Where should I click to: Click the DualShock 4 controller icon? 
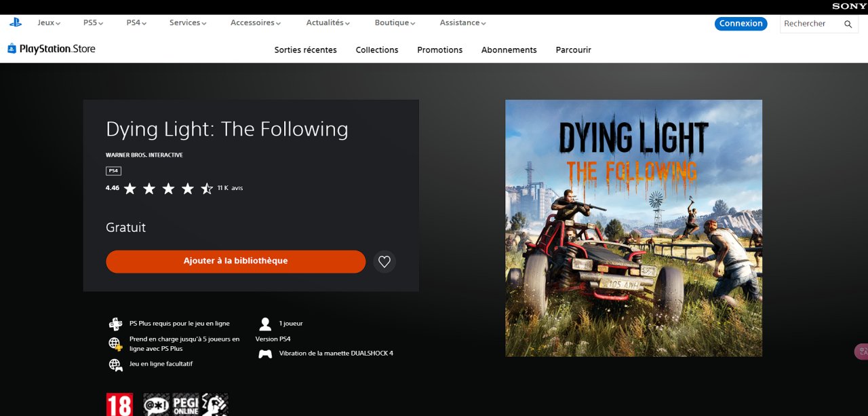point(265,354)
